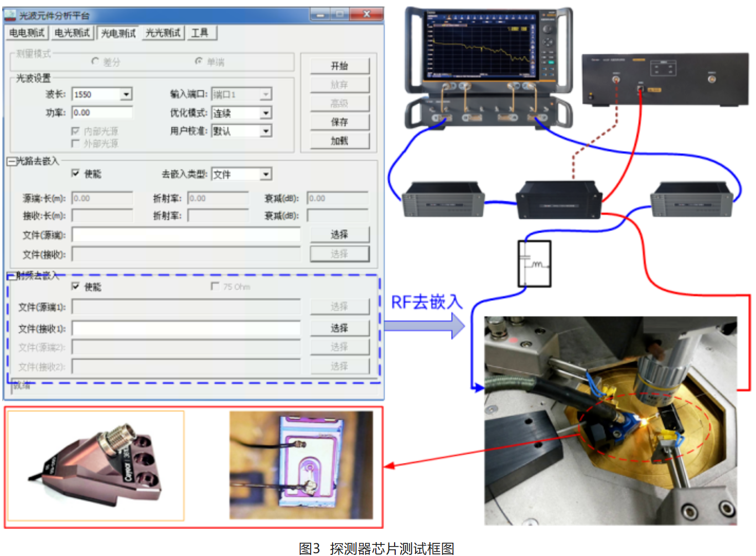Click the 保存 button

[339, 122]
